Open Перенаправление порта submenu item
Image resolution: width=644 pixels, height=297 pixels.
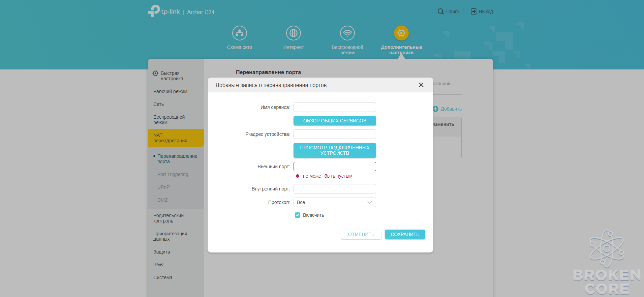coord(177,159)
